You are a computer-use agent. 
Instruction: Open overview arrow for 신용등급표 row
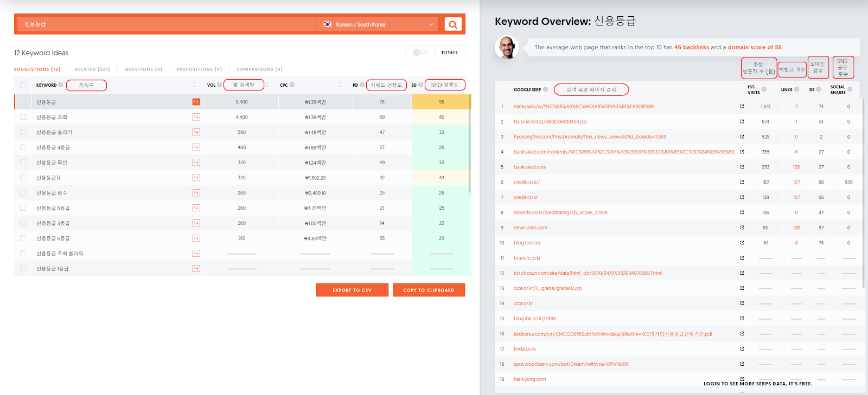tap(196, 178)
